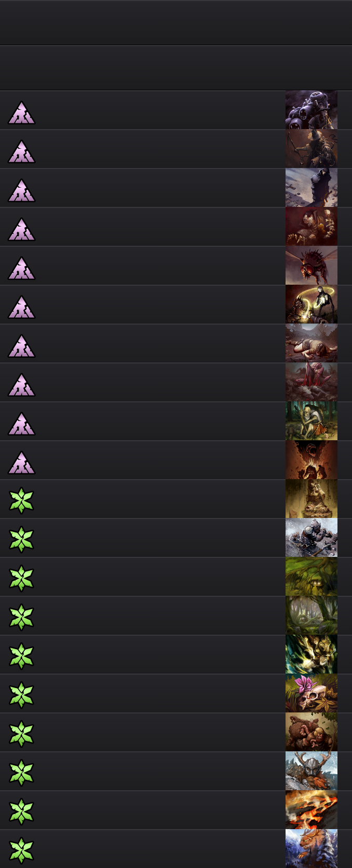
Task: Select the green leaf icon beside the horned tiger art
Action: 22,850
